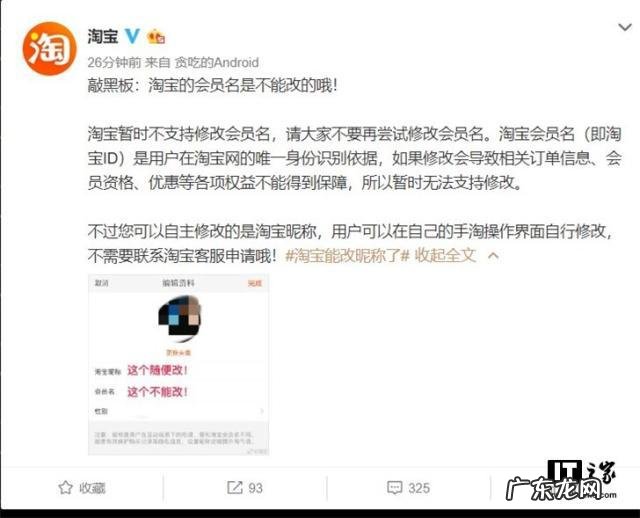
Task: Open the 93 reposts count
Action: point(256,488)
